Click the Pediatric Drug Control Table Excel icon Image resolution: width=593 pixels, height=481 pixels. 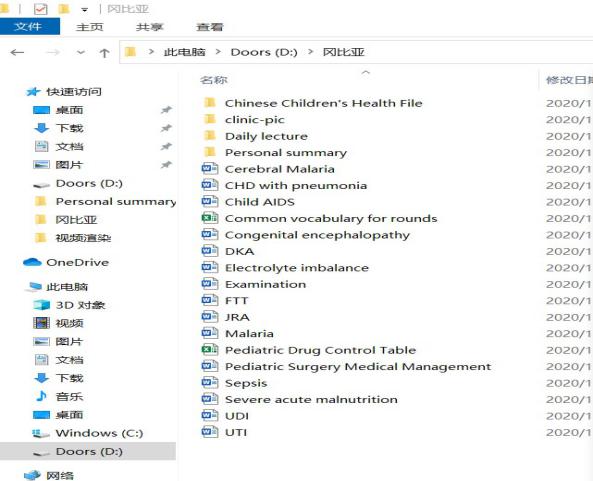coord(210,349)
